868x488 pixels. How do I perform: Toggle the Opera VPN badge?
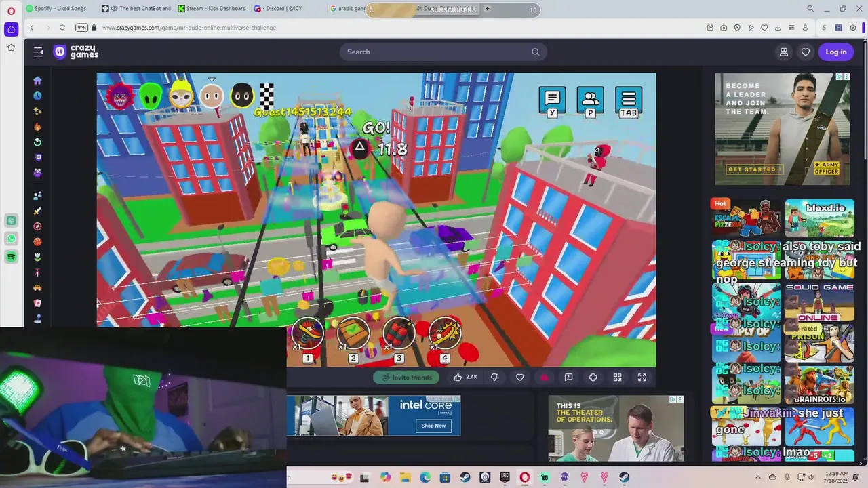(82, 28)
